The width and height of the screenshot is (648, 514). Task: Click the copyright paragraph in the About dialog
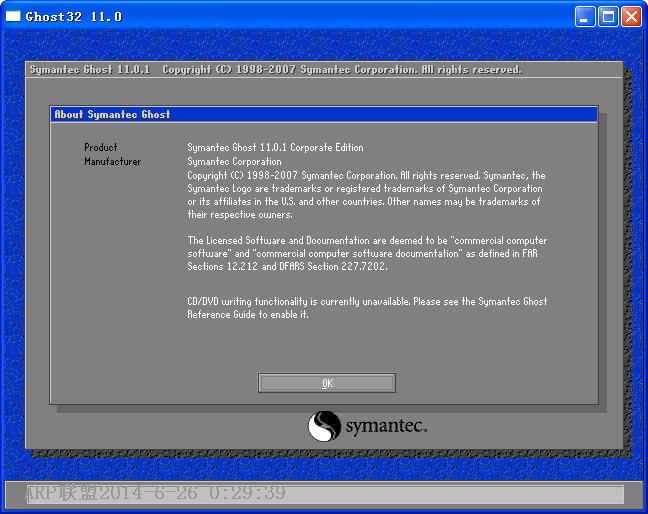click(x=366, y=195)
